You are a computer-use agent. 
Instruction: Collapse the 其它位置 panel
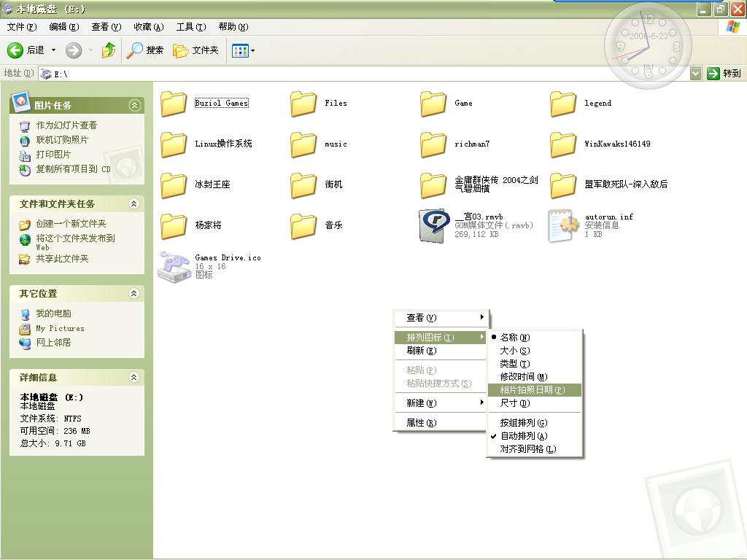click(134, 293)
